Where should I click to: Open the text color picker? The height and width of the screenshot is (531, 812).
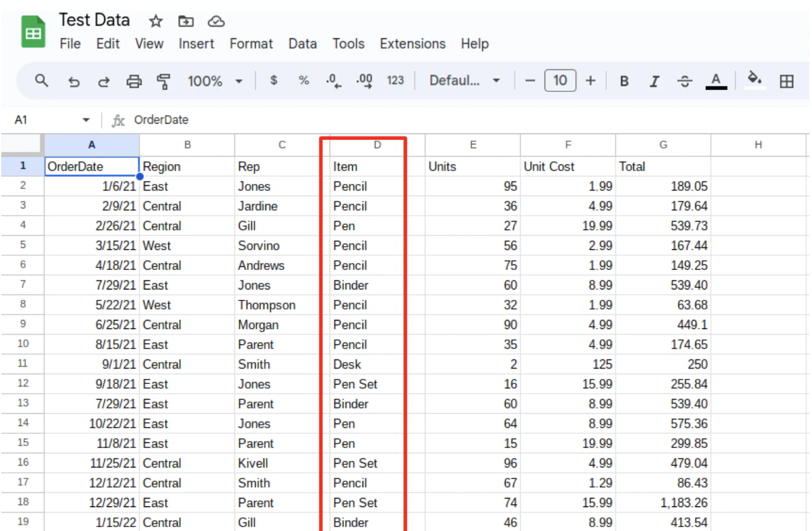[x=716, y=81]
